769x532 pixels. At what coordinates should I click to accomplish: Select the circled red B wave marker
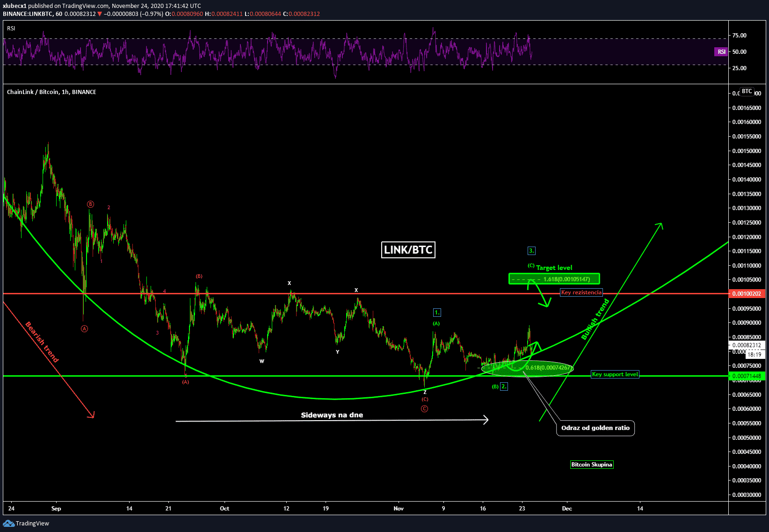click(90, 204)
